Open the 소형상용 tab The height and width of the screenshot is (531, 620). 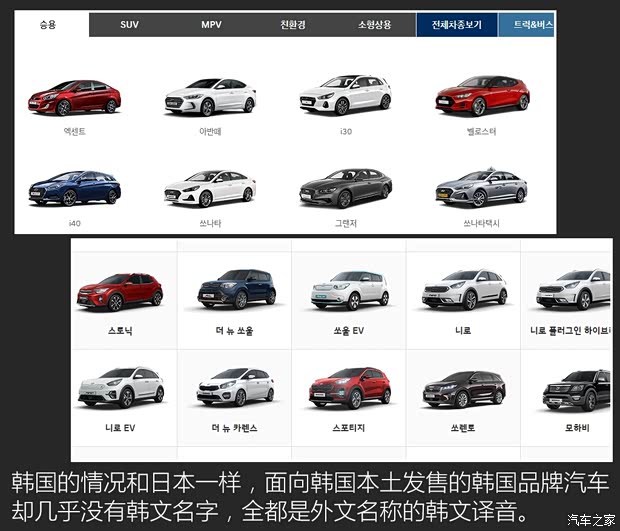pos(374,25)
